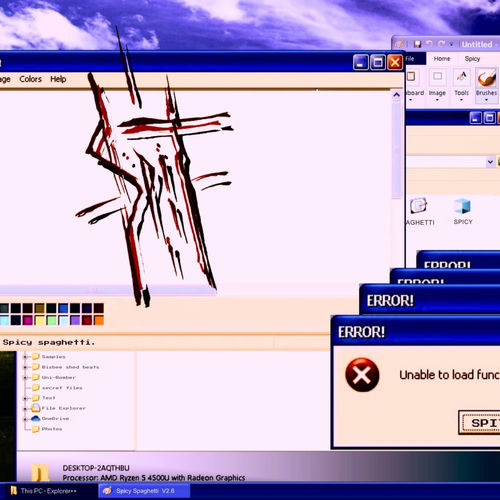Screen dimensions: 500x500
Task: Select the blue color swatch
Action: (x=63, y=308)
